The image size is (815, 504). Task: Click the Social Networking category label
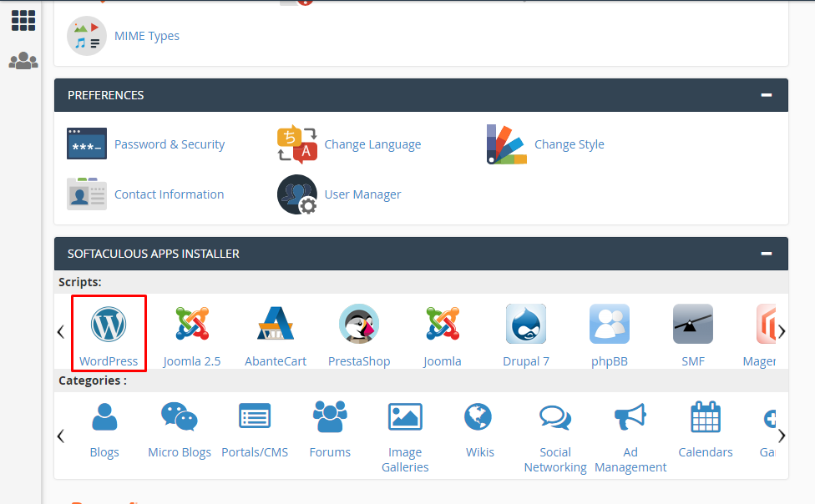click(555, 459)
